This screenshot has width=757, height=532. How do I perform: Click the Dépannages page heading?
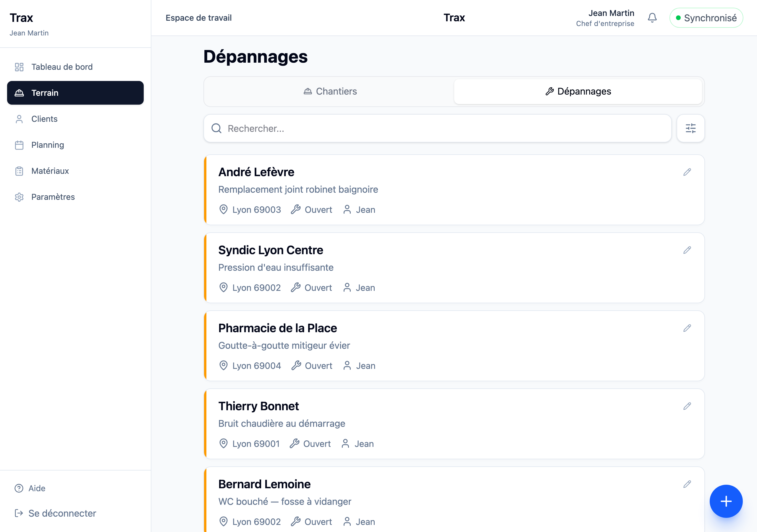click(x=255, y=56)
